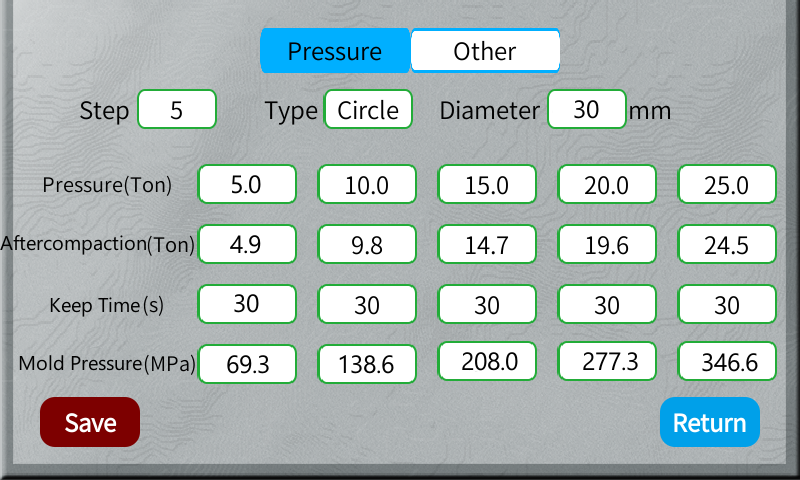
Task: Select the Mold Pressure value 208.0
Action: tap(487, 362)
